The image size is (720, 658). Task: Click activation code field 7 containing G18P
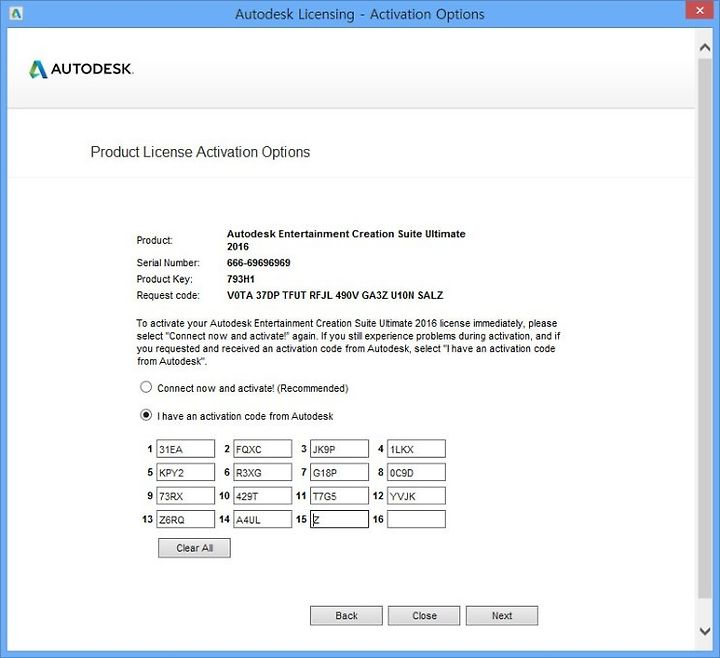[x=339, y=472]
